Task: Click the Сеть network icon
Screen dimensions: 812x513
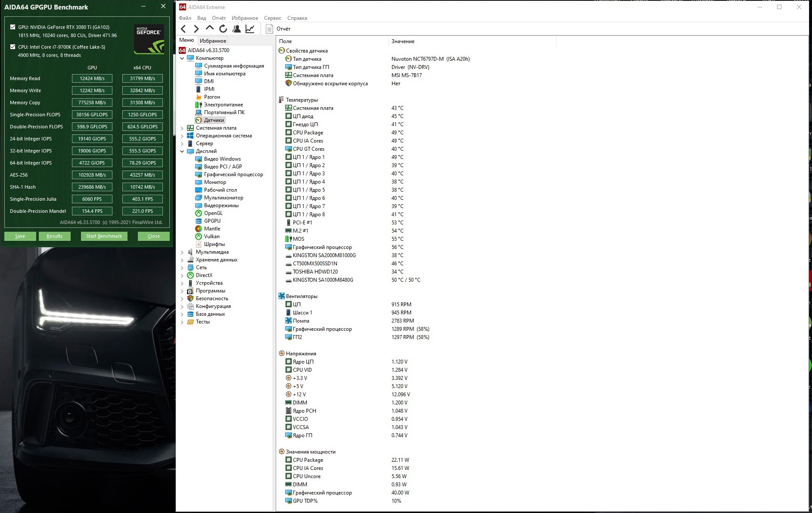Action: [x=190, y=267]
